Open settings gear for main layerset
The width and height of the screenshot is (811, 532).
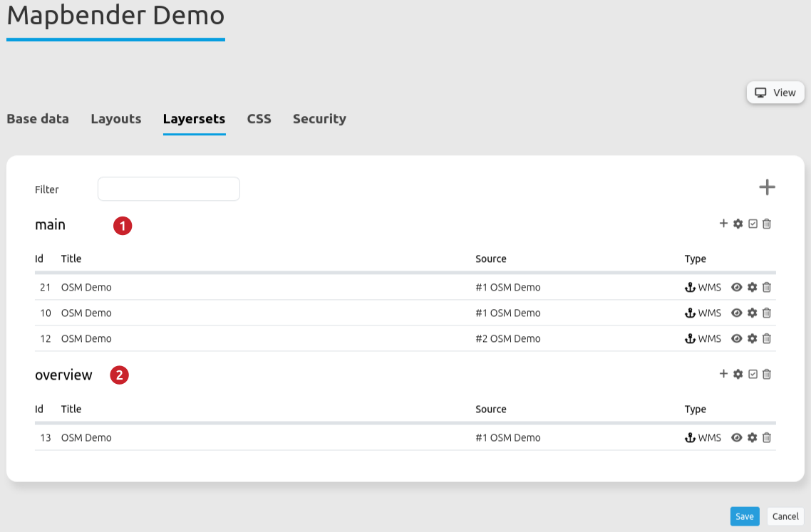[738, 224]
